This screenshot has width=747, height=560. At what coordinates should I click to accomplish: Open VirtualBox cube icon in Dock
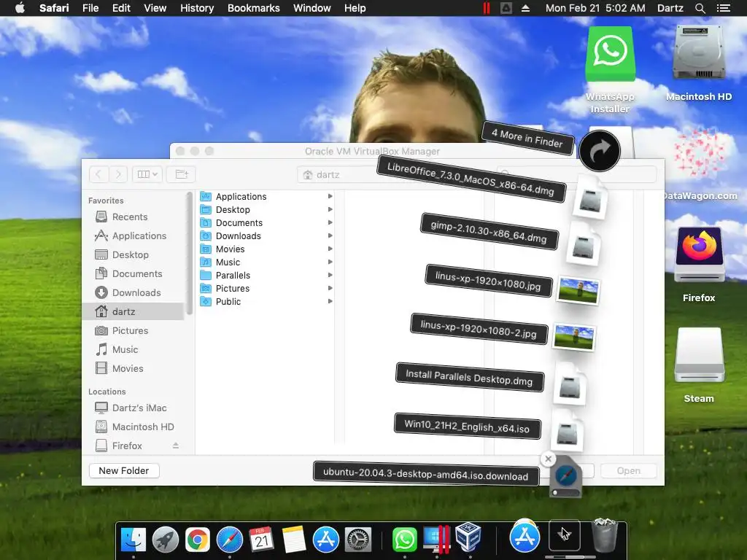click(468, 538)
